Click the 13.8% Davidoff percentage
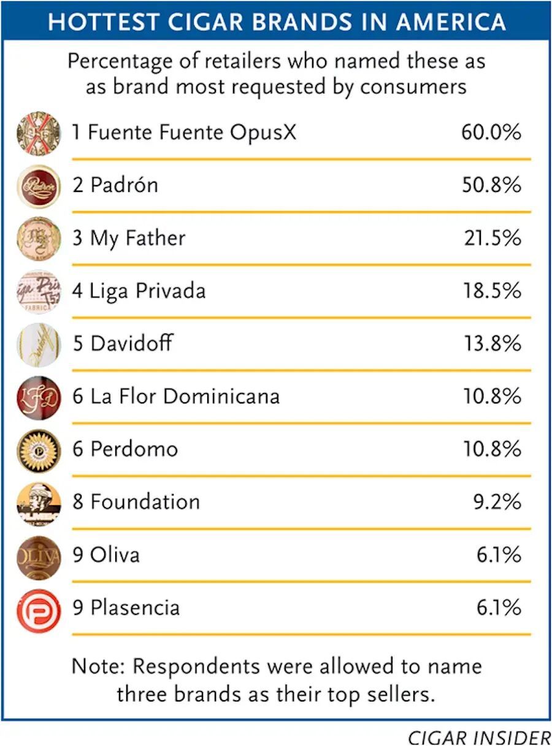Screen dimensions: 552x756 [x=491, y=343]
